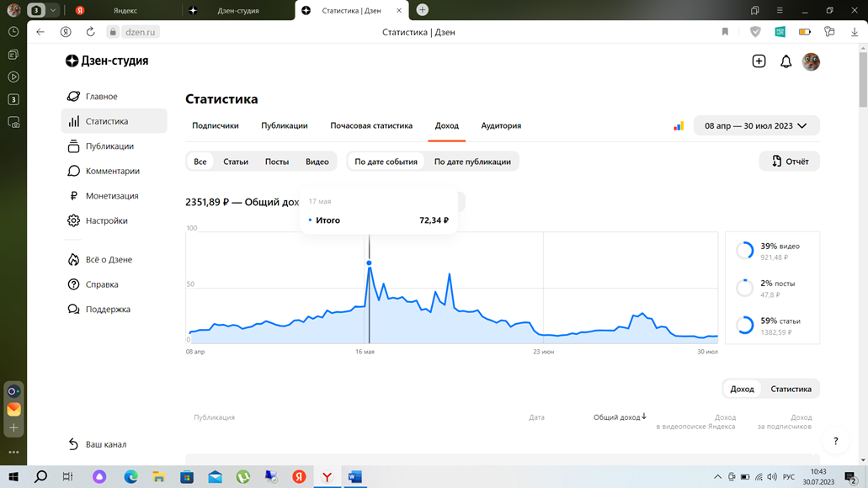Filter income by Видео

[x=317, y=162]
